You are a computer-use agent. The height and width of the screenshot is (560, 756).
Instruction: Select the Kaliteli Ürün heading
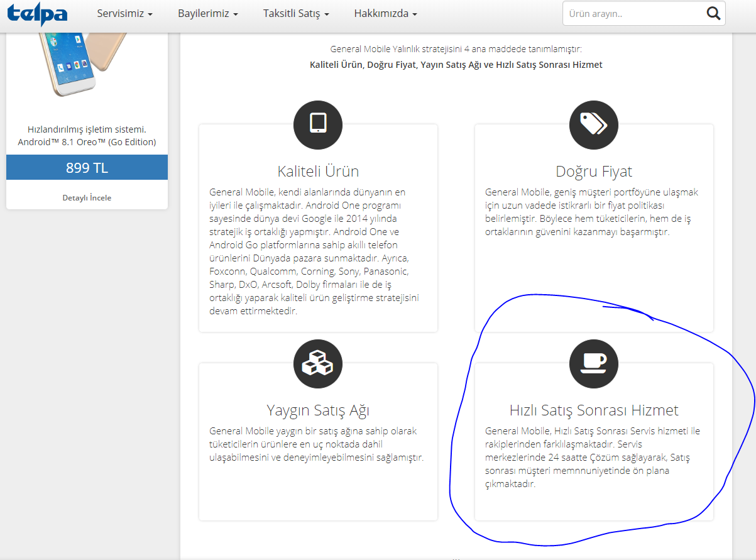(x=318, y=171)
